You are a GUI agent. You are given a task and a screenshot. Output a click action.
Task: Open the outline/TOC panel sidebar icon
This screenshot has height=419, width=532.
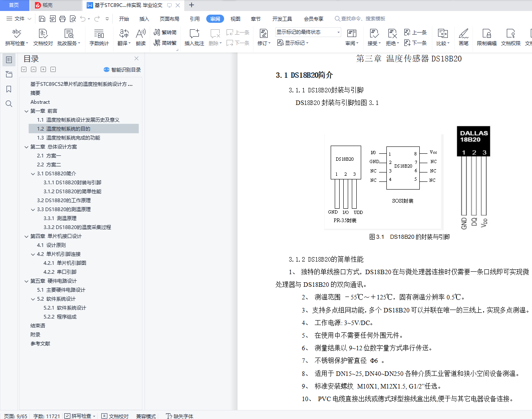tap(9, 60)
